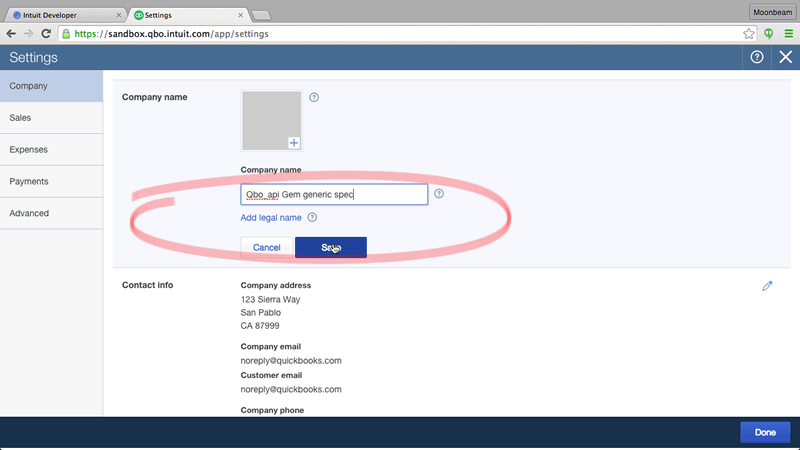Close the Intuit Developer tab

pyautogui.click(x=118, y=15)
